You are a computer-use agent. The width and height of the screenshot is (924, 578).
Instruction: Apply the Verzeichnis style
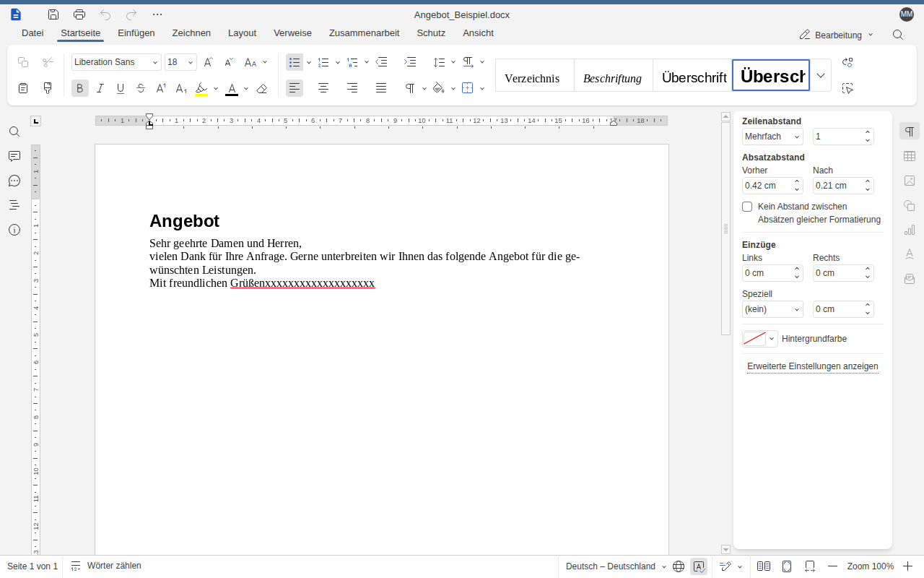(x=535, y=75)
